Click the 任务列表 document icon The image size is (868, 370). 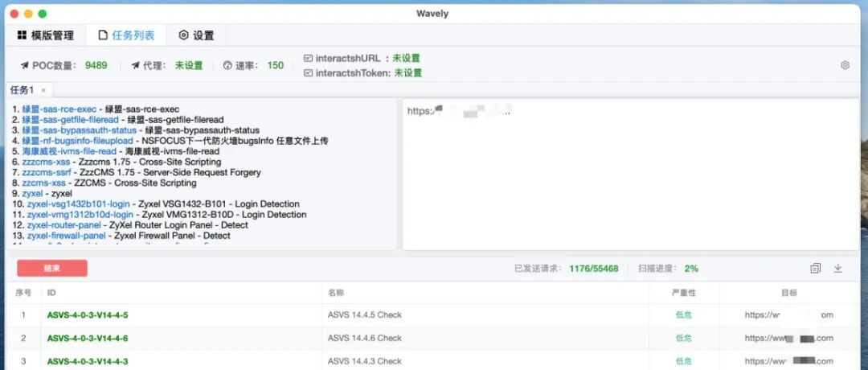click(x=102, y=35)
